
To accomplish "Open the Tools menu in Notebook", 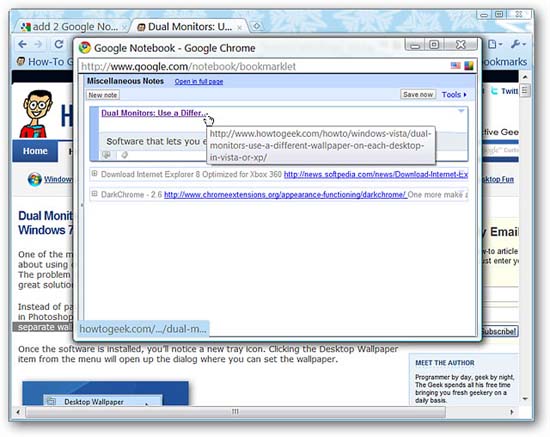I will [454, 95].
